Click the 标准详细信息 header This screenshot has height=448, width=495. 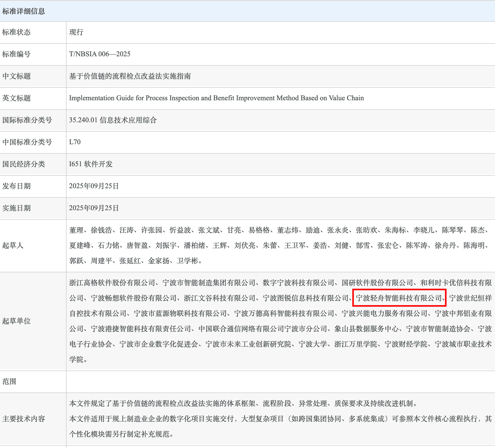click(x=24, y=11)
